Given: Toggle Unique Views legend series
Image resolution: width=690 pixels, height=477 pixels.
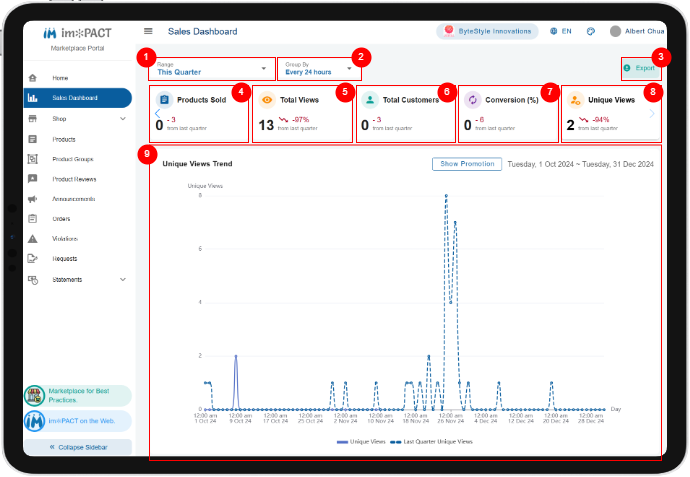Looking at the screenshot, I should pyautogui.click(x=361, y=441).
